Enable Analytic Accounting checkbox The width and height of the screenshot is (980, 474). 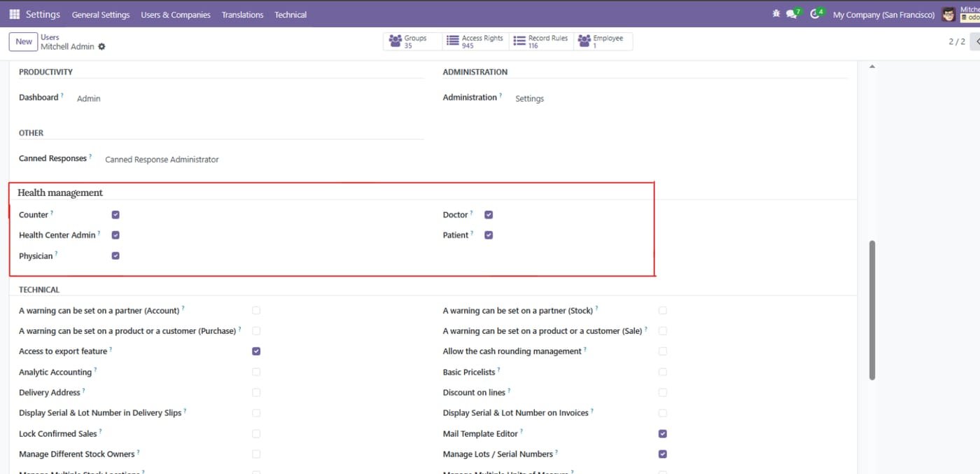256,372
